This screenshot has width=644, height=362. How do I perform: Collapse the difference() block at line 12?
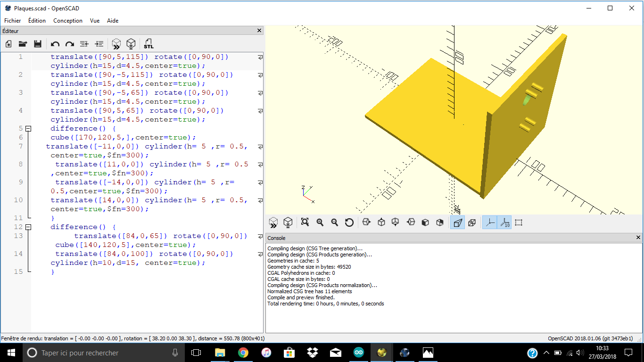click(28, 227)
